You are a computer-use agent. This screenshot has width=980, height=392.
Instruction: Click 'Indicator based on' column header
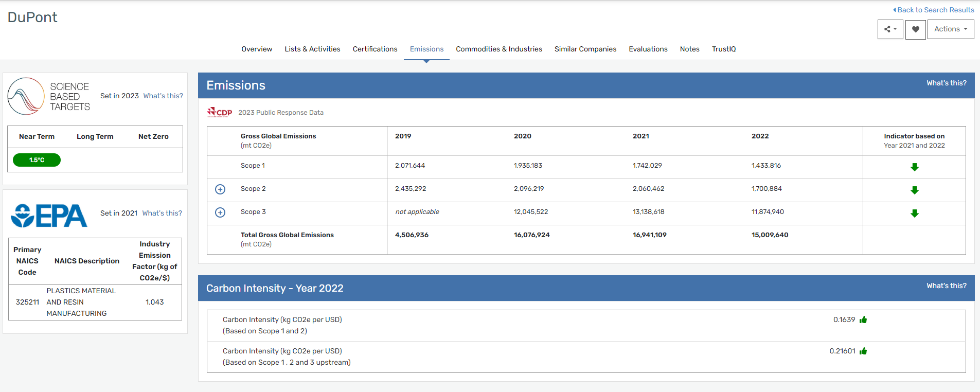coord(914,136)
